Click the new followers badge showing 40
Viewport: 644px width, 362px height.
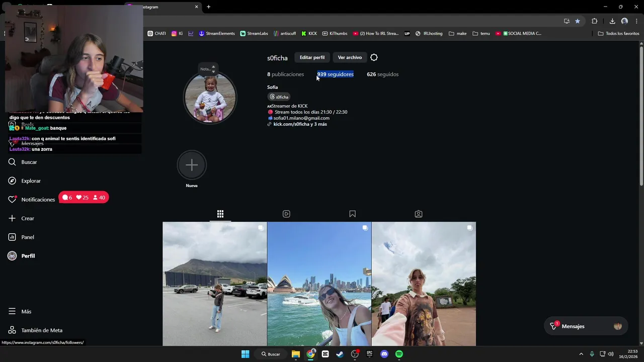point(99,198)
